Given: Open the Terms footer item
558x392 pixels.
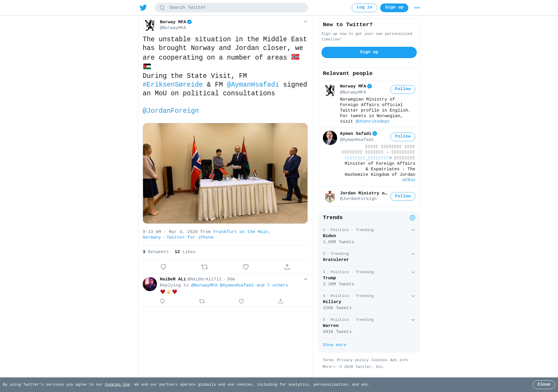Looking at the screenshot, I should point(328,360).
